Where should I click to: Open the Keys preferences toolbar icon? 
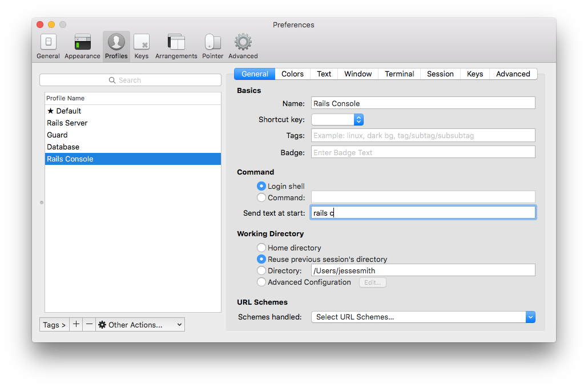pyautogui.click(x=142, y=46)
